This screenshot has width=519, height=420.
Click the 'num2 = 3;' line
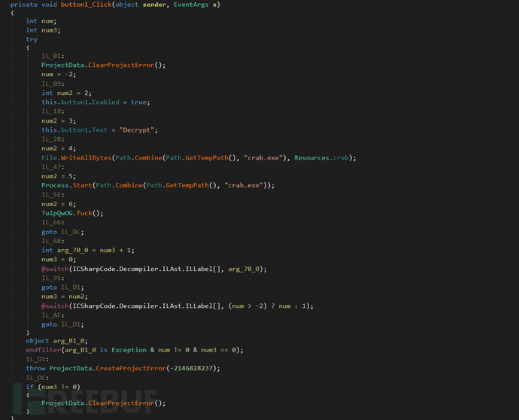[59, 121]
